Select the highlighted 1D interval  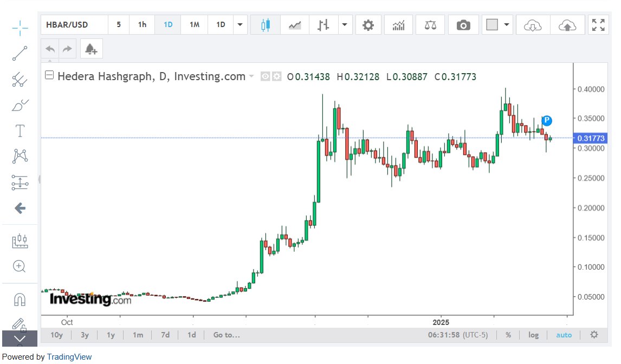(168, 25)
